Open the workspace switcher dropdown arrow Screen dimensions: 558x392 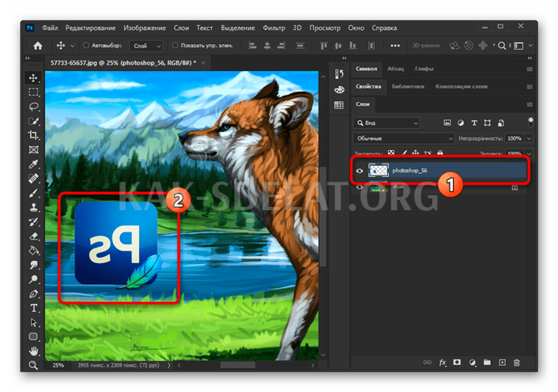tap(530, 46)
